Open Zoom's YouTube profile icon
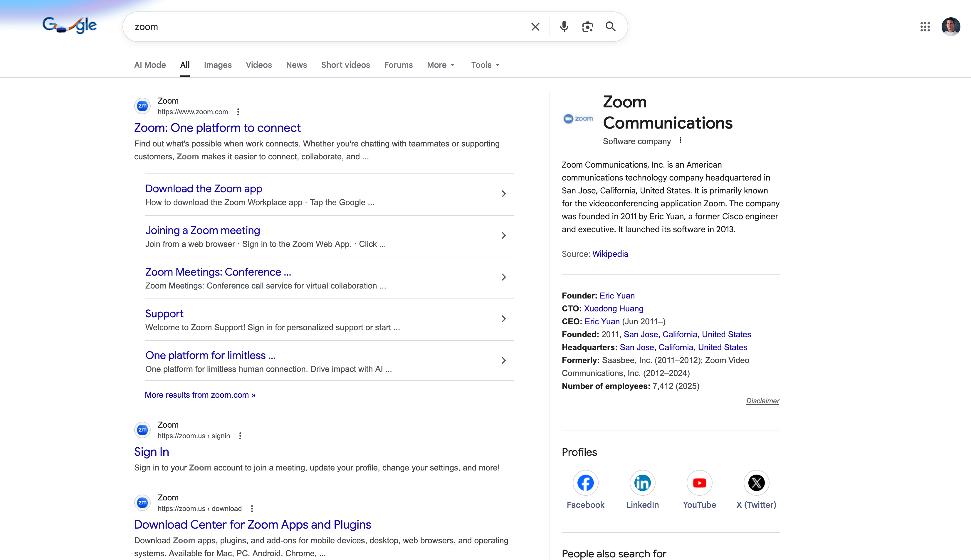971x560 pixels. [699, 483]
